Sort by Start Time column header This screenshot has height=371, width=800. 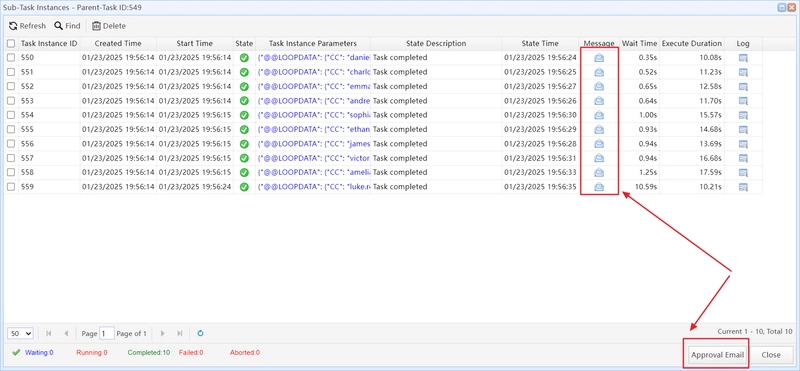point(194,44)
